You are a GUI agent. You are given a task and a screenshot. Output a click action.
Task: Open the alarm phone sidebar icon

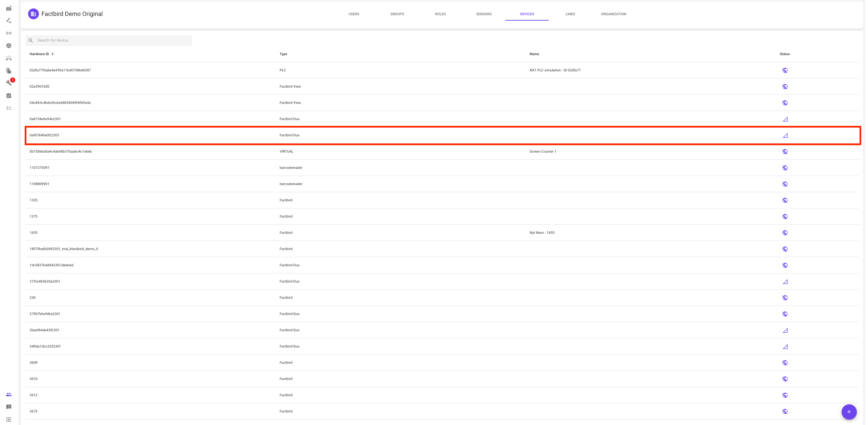[x=9, y=58]
